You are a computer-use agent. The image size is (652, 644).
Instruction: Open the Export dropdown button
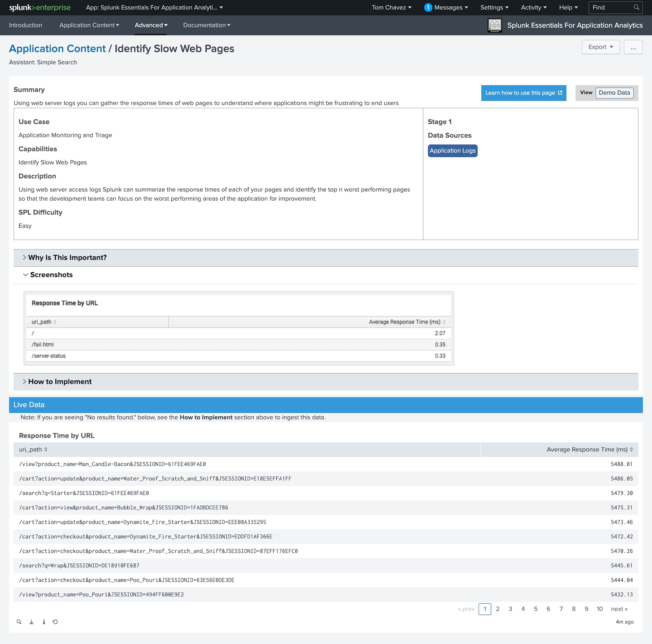point(600,47)
